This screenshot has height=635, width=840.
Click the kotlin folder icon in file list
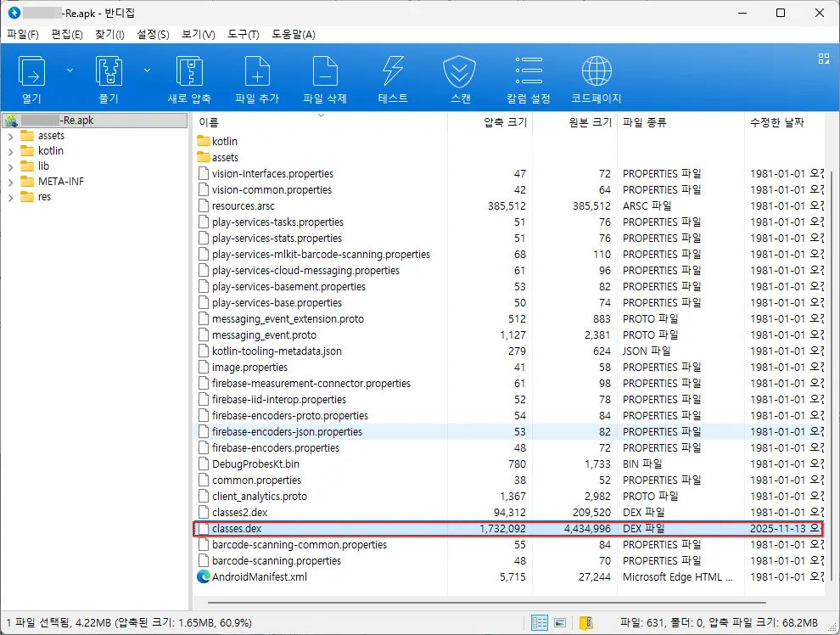coord(203,141)
